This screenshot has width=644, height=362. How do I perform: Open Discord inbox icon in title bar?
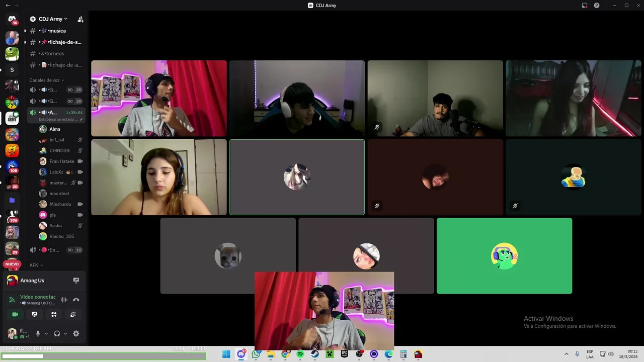click(x=585, y=6)
